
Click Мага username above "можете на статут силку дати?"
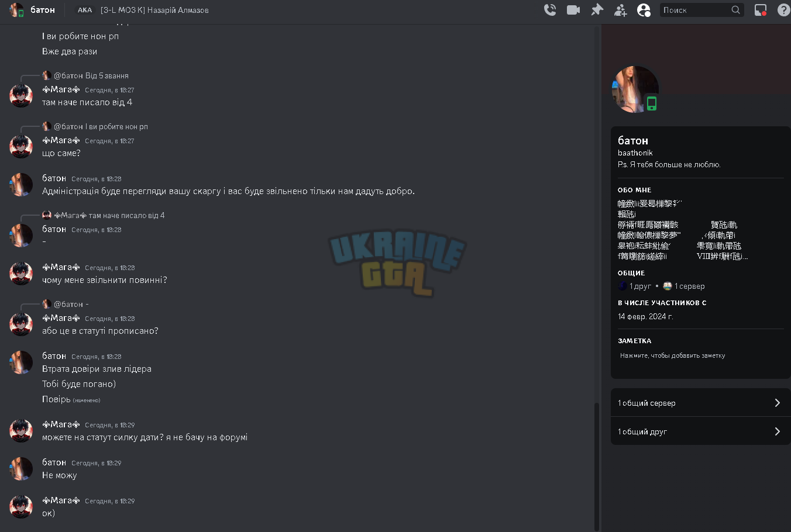[61, 424]
